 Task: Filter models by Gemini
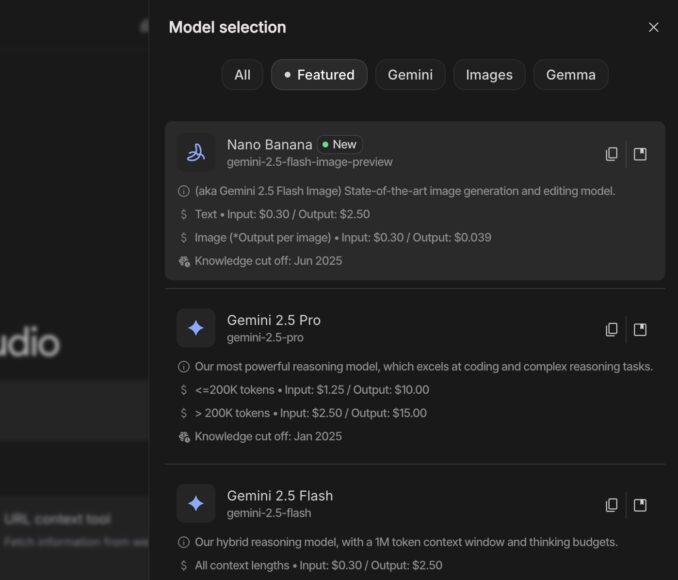point(410,75)
